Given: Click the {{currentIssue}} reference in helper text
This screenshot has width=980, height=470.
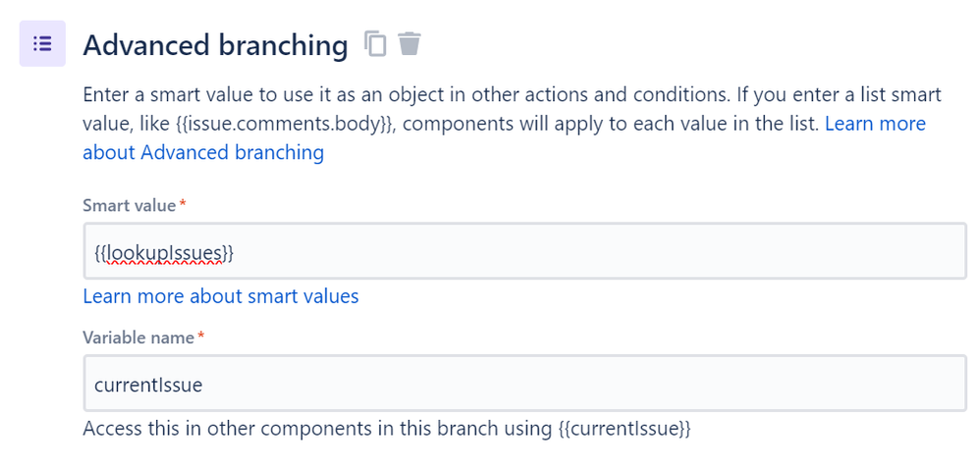Looking at the screenshot, I should click(625, 429).
